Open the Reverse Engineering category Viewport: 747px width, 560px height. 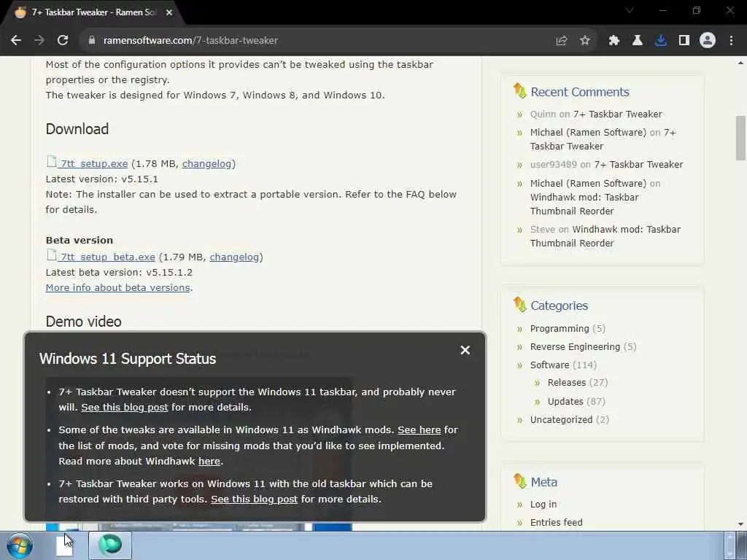[x=575, y=346]
